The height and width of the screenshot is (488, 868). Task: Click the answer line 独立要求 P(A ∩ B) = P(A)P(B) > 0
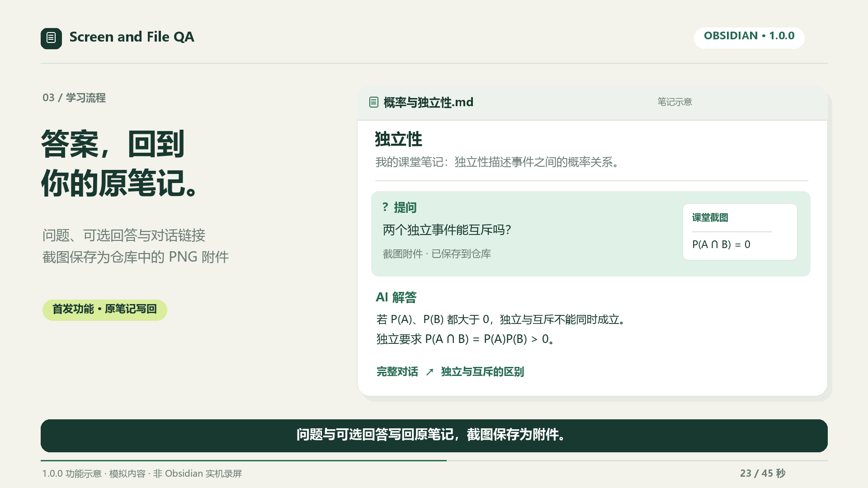(x=465, y=339)
